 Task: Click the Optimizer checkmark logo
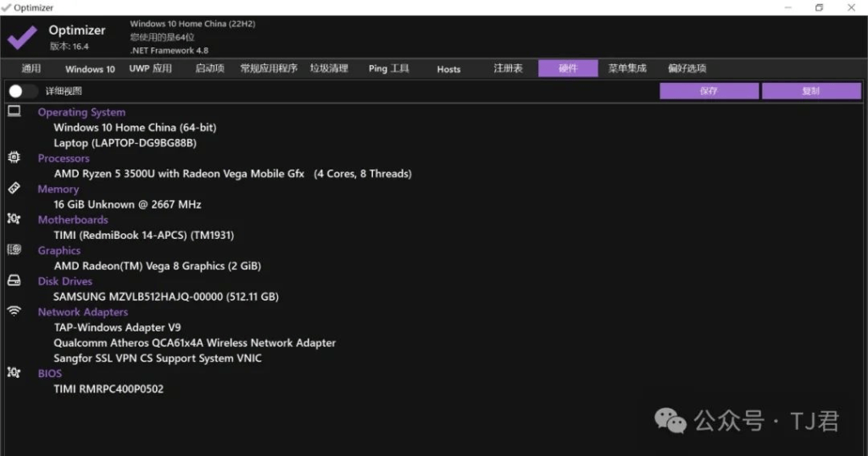(22, 37)
